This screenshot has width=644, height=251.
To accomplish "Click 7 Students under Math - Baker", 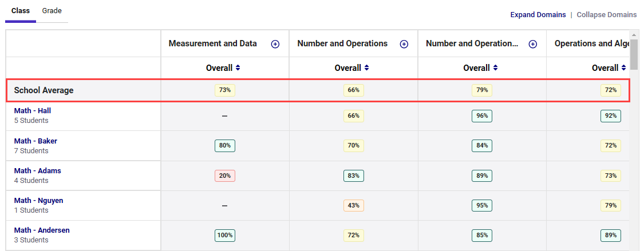I will click(31, 151).
